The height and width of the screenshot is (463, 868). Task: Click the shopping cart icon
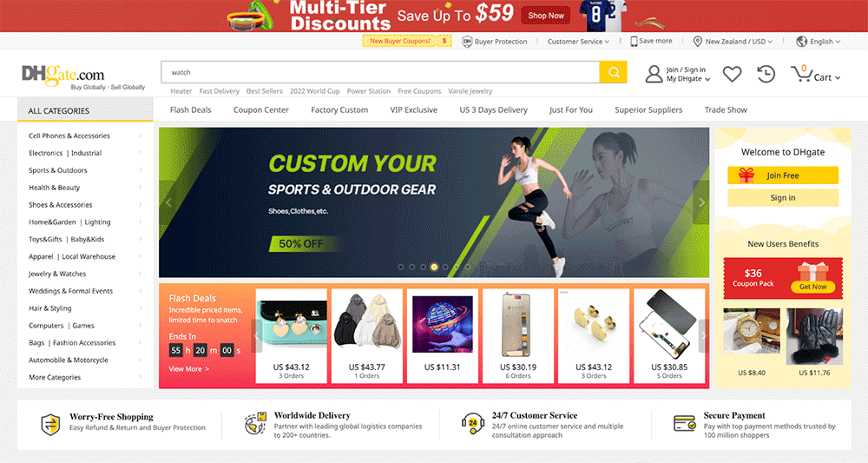coord(801,73)
